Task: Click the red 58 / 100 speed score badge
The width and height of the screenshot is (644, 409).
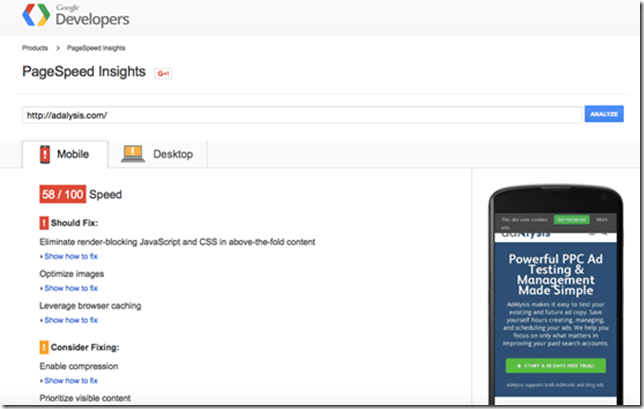Action: click(63, 194)
